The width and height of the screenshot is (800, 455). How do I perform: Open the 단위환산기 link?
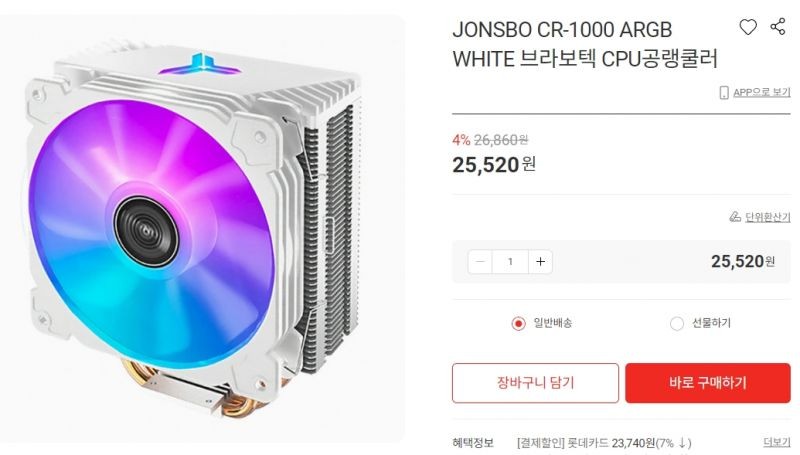pyautogui.click(x=768, y=217)
